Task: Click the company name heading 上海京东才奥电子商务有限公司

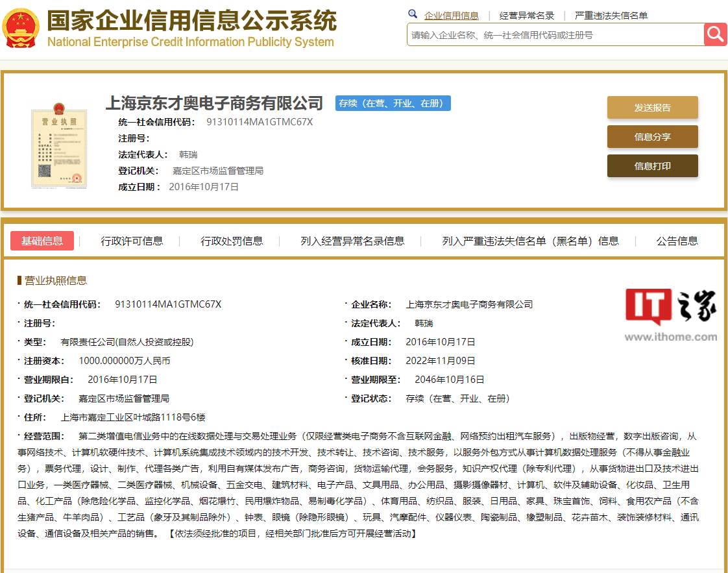Action: tap(215, 103)
